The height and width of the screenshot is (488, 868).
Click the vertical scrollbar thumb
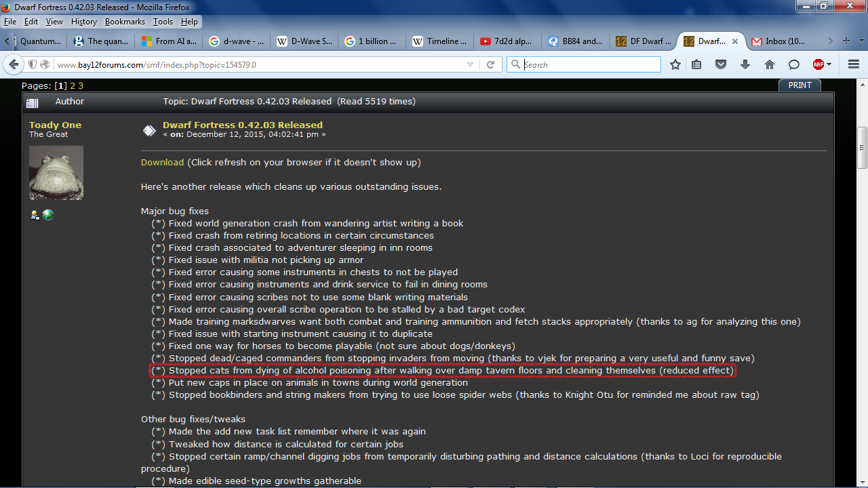[862, 148]
